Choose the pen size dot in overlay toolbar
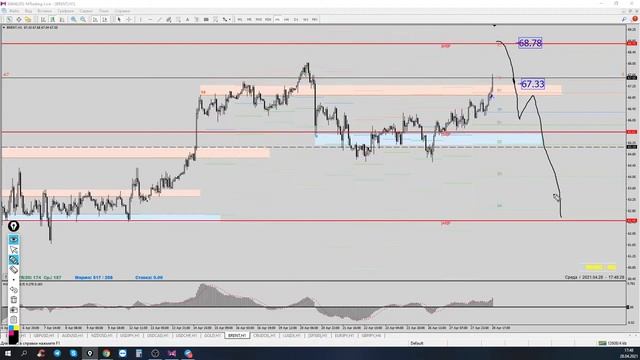The image size is (640, 360). (x=13, y=280)
